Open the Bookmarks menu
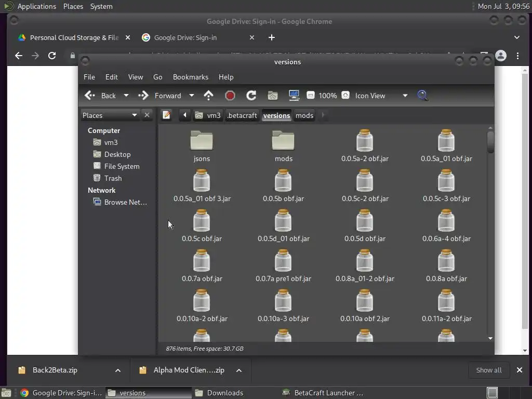Viewport: 532px width, 399px height. 190,77
